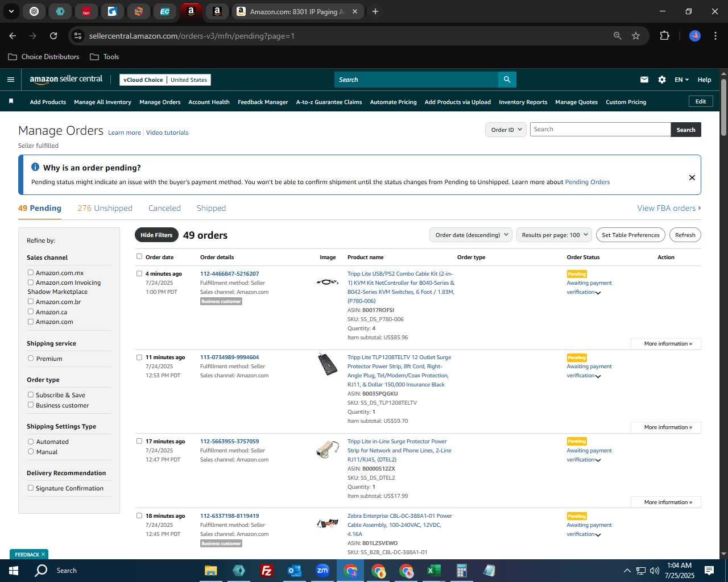Open the Results per page dropdown
The image size is (728, 582).
(x=555, y=235)
